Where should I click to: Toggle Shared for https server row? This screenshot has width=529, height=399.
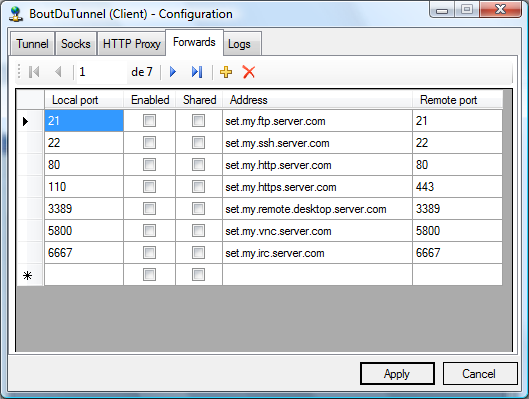[x=198, y=187]
